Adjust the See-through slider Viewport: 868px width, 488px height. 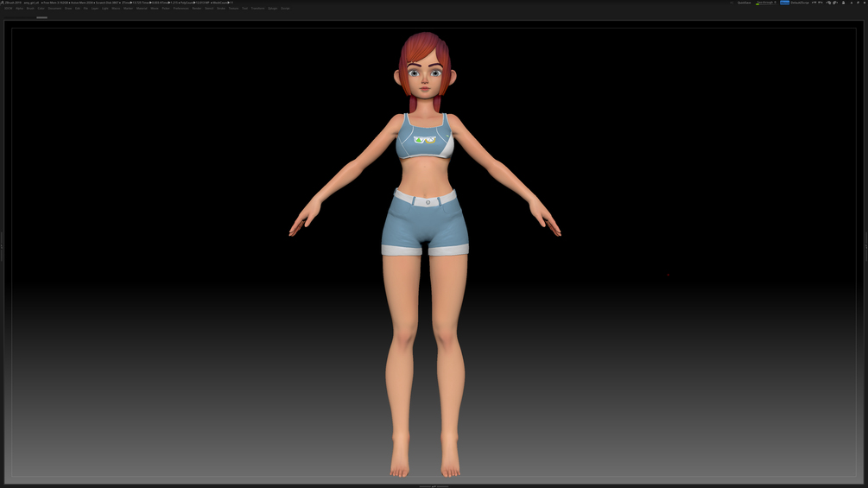point(766,3)
